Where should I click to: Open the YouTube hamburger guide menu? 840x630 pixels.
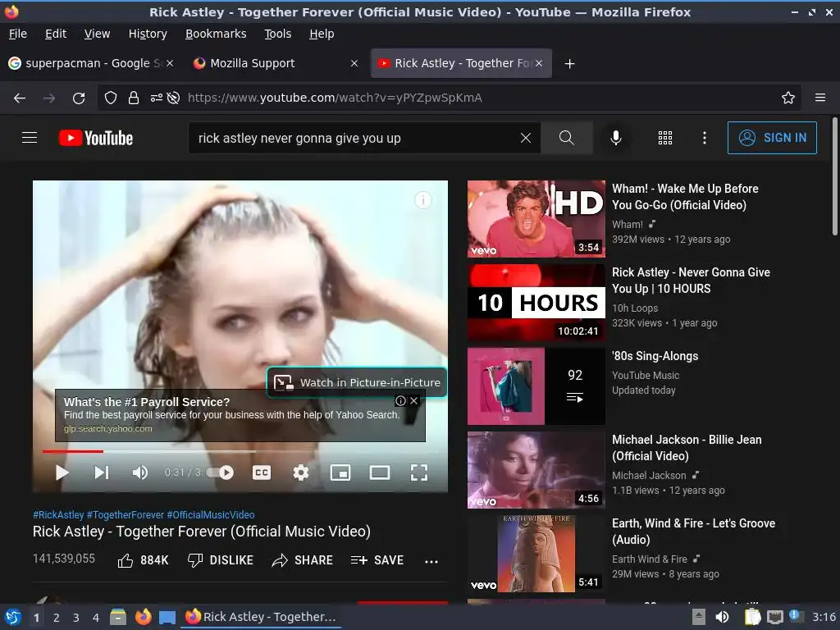[x=30, y=138]
